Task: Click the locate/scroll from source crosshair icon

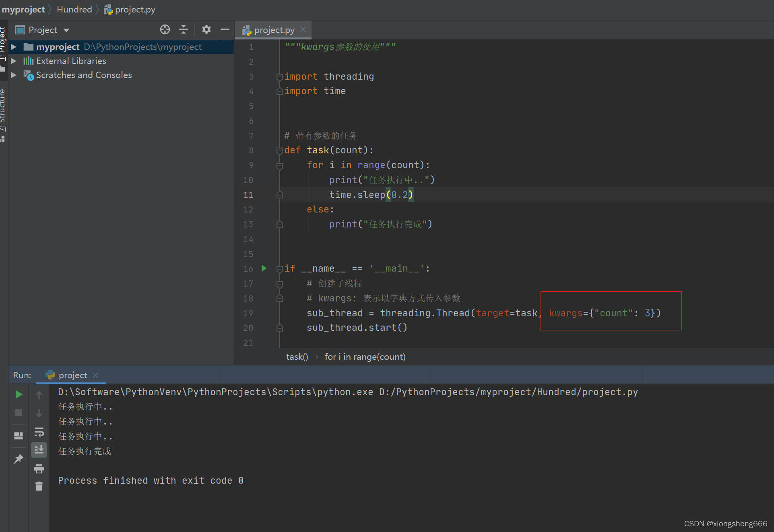Action: pyautogui.click(x=165, y=29)
